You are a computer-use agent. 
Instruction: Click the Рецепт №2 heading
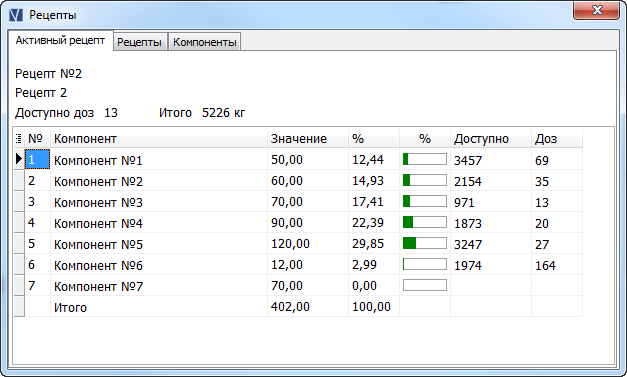[x=48, y=74]
